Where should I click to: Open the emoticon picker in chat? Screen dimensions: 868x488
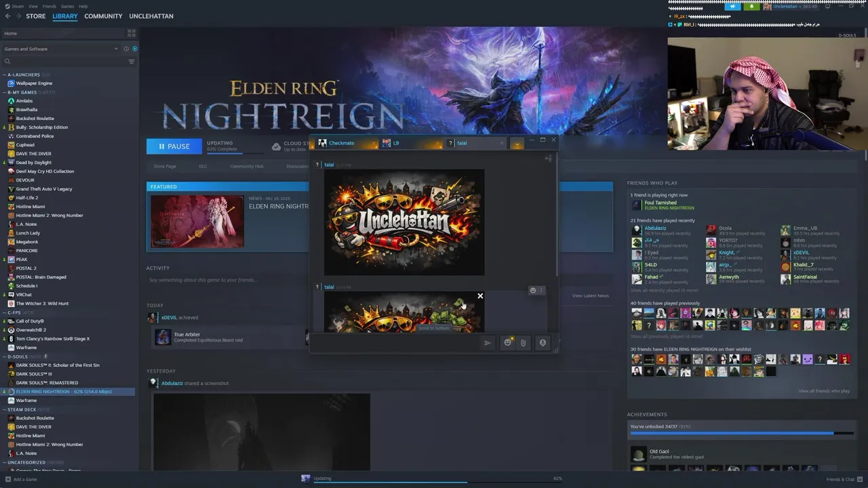pyautogui.click(x=507, y=343)
